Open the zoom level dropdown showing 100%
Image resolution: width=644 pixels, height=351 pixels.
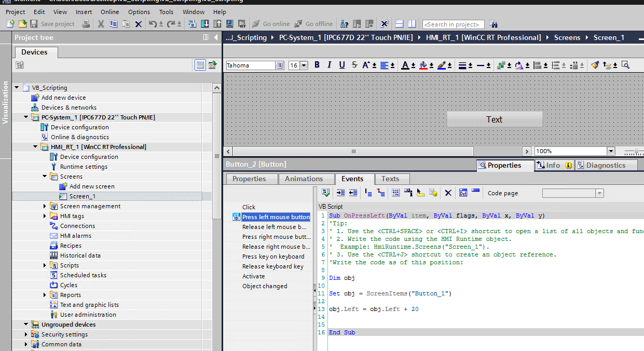[x=611, y=151]
